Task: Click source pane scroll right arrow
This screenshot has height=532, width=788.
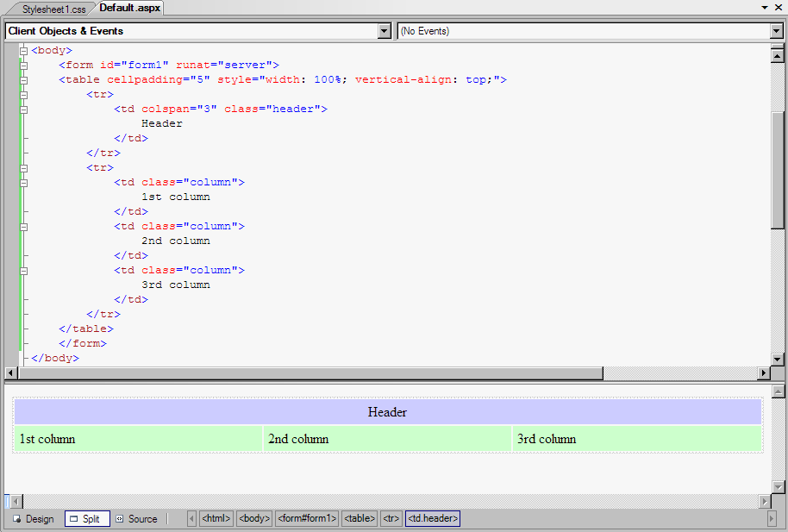Action: tap(764, 373)
